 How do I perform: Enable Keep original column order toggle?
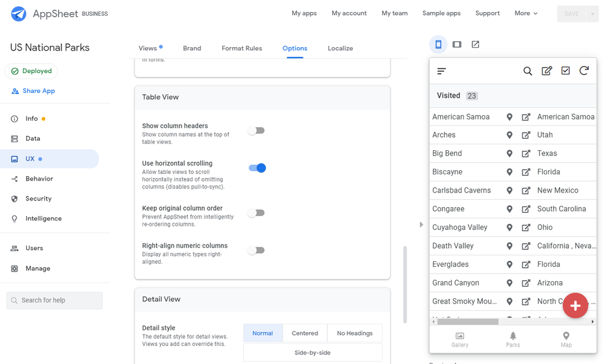click(257, 212)
